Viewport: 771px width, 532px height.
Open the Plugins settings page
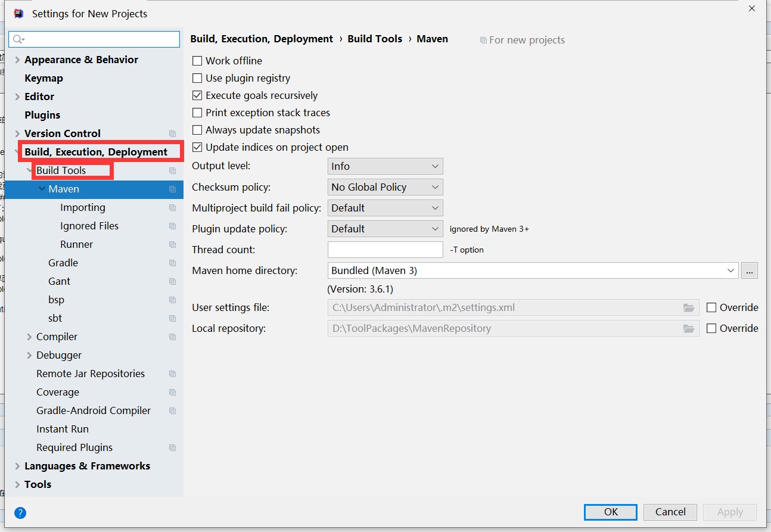click(x=42, y=115)
